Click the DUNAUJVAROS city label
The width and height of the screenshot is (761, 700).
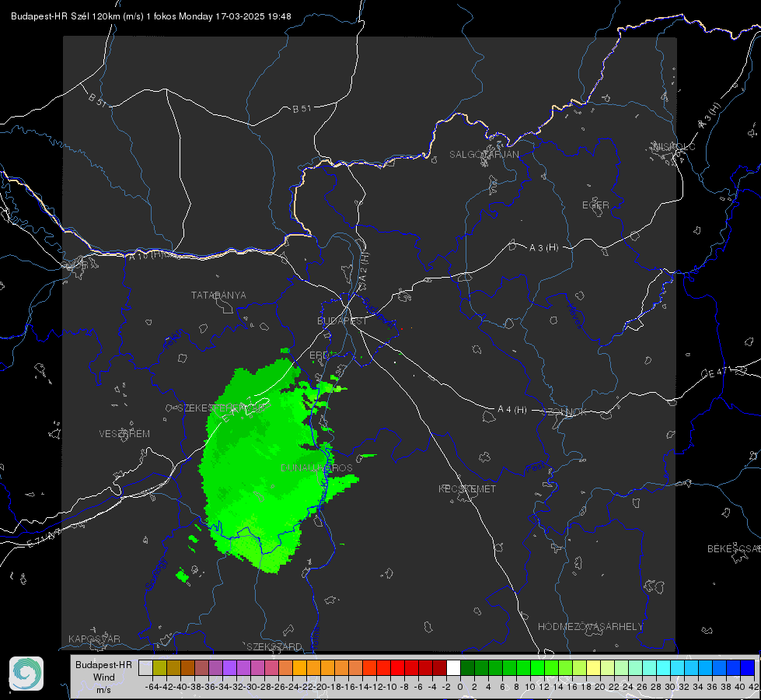pos(316,467)
